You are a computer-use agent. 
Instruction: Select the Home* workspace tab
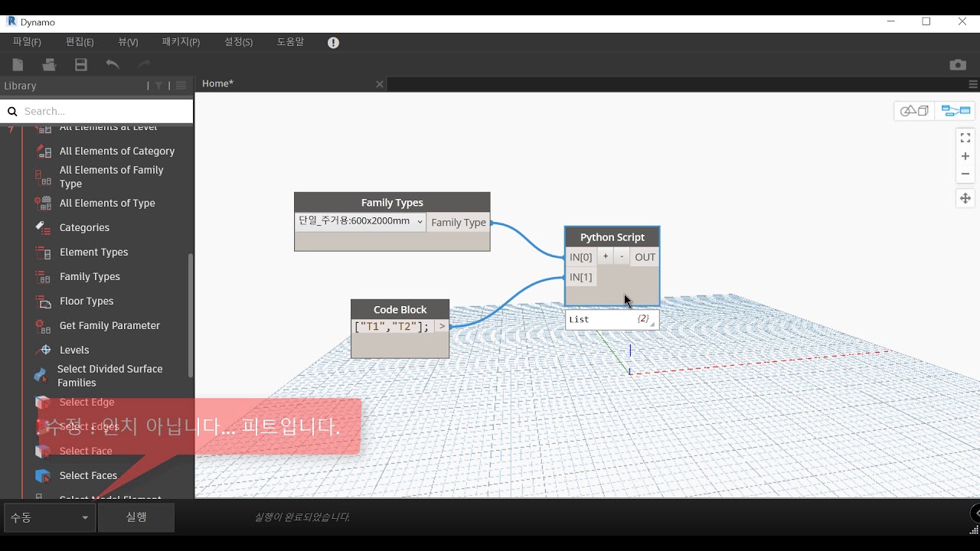click(218, 83)
